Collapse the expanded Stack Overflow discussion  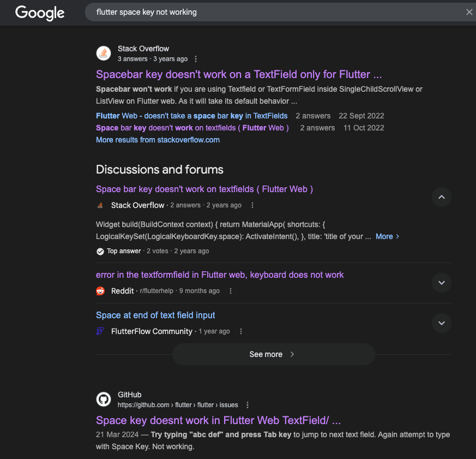point(442,197)
